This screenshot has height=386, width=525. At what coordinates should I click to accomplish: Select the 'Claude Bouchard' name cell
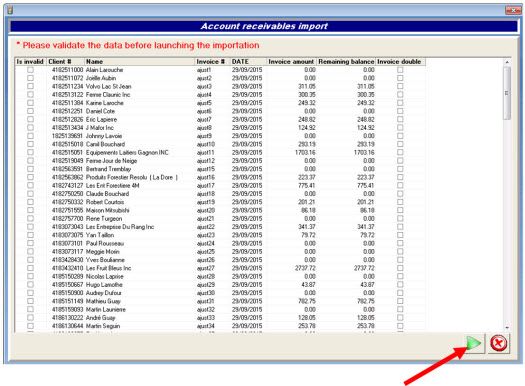pyautogui.click(x=107, y=194)
